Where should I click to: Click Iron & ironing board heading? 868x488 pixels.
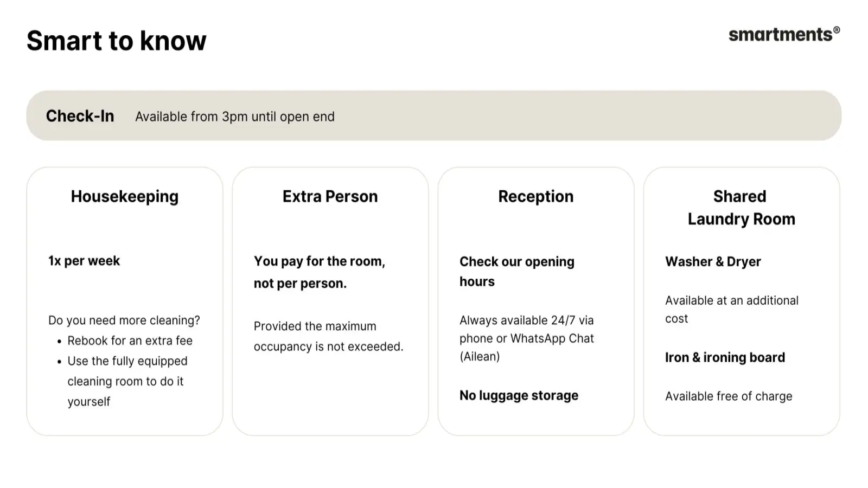pos(725,357)
